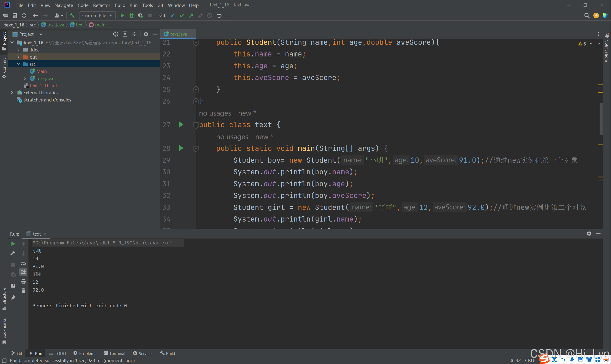This screenshot has width=611, height=364.
Task: Open the Refactor menu
Action: (x=101, y=5)
